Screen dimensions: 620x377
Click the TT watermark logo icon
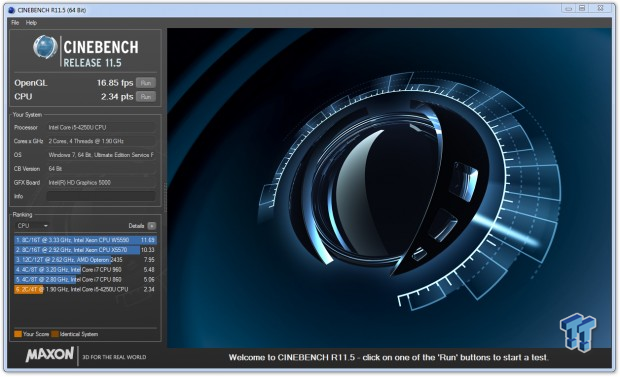(x=578, y=332)
